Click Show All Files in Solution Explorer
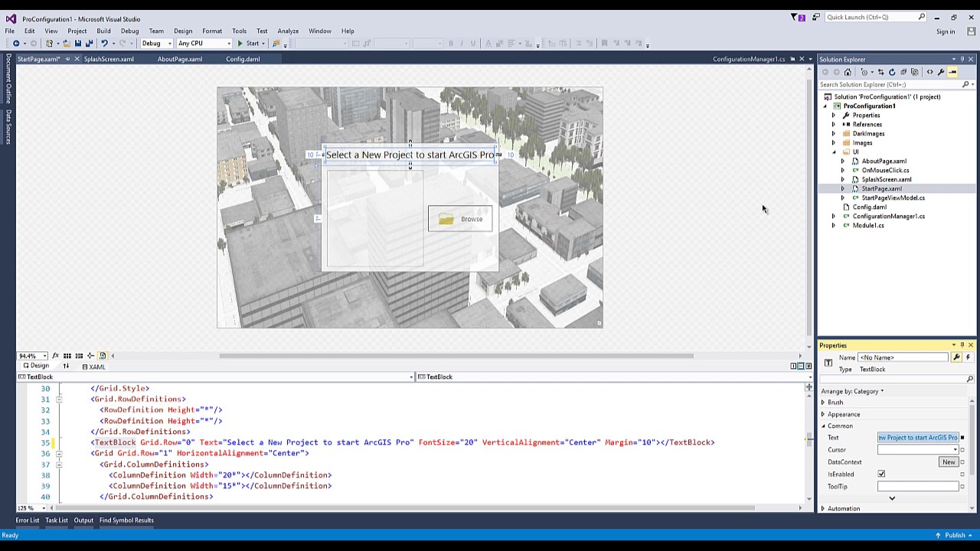The width and height of the screenshot is (980, 551). tap(914, 72)
